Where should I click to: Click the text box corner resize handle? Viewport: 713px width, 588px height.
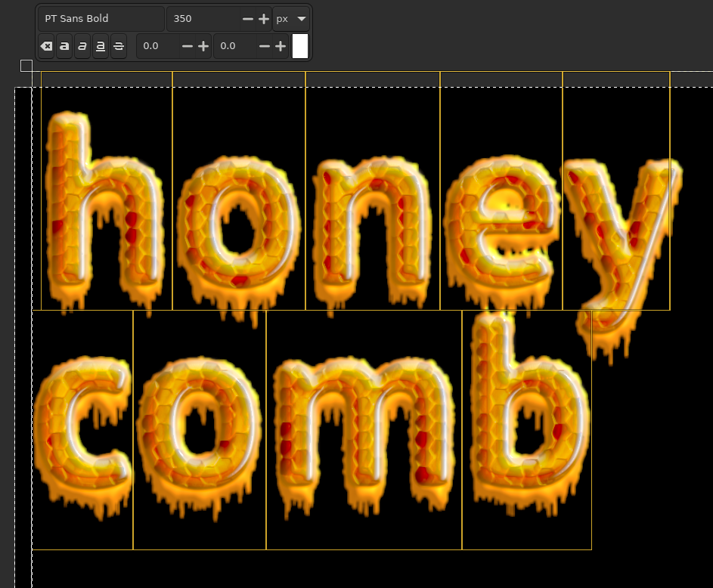point(26,66)
